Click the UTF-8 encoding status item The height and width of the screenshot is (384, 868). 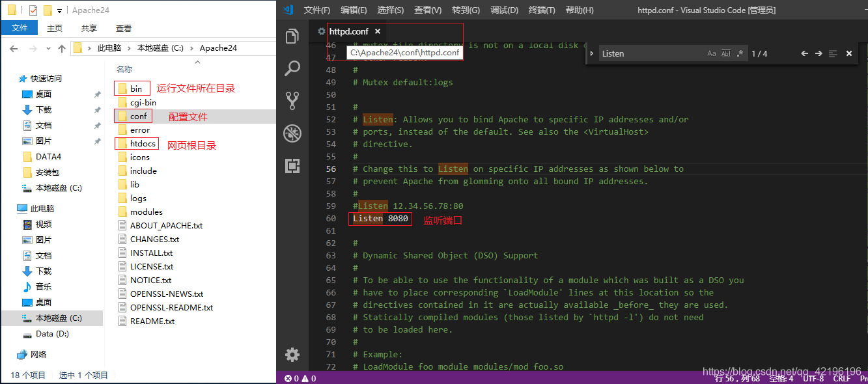813,378
